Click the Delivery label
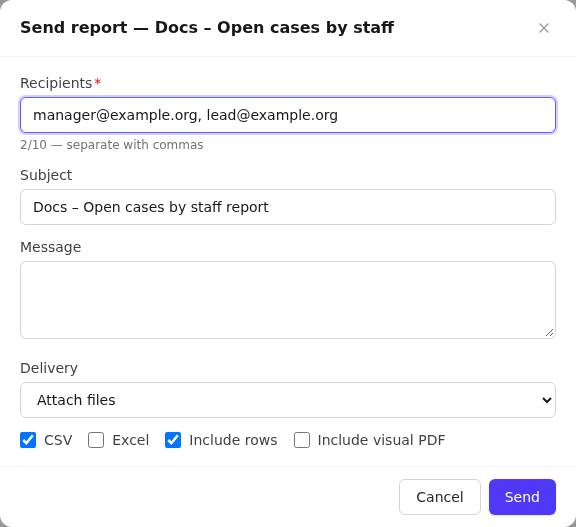The height and width of the screenshot is (527, 576). (49, 368)
